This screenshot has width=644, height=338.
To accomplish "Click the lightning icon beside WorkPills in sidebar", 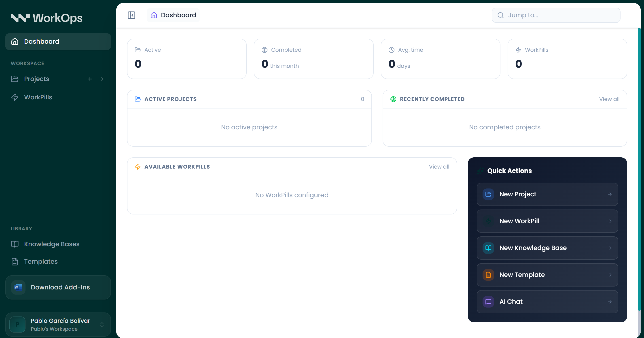I will pyautogui.click(x=15, y=97).
